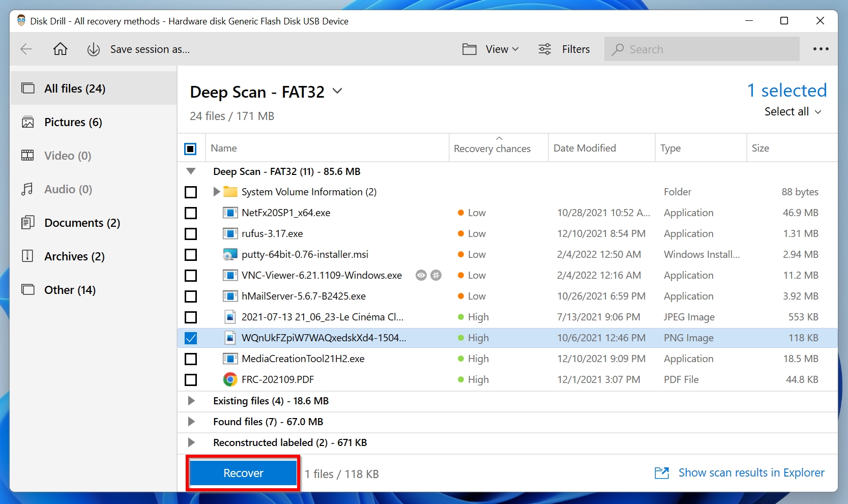Click the Filters sliders icon
Screen dimensions: 848x504
[x=545, y=49]
